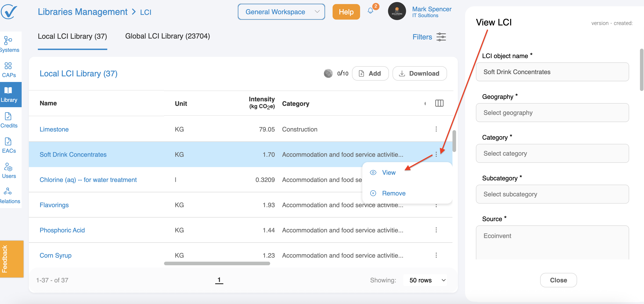Open Phosphoric Acid row actions menu
The image size is (644, 304).
click(436, 230)
